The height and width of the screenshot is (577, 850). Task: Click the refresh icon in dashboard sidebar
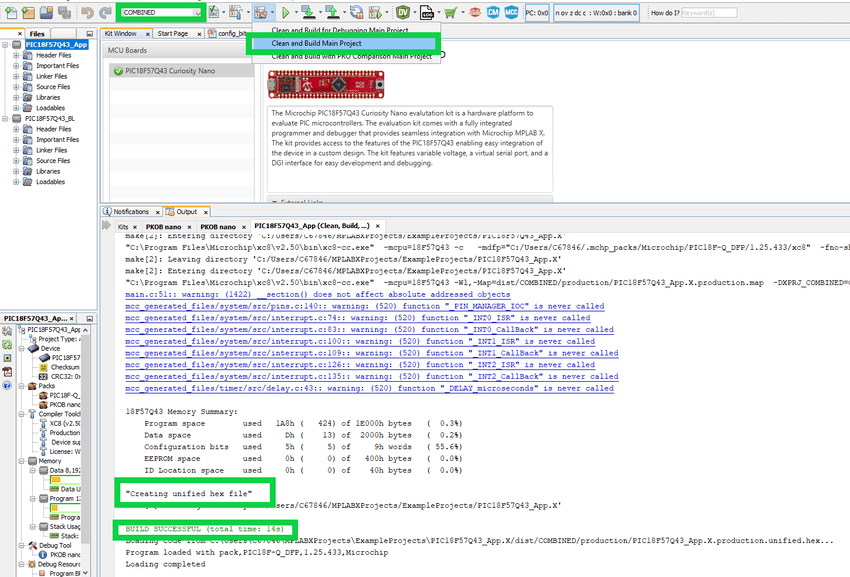[x=8, y=343]
